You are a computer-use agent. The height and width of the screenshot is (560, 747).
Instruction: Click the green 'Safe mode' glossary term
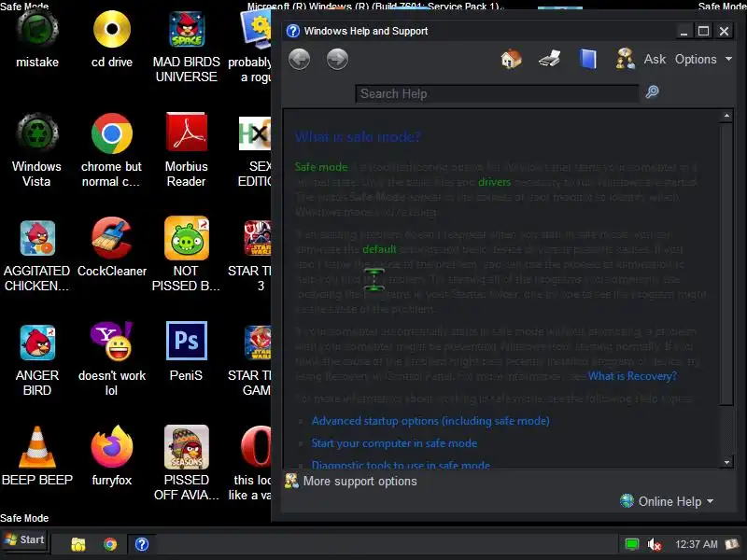pos(321,167)
